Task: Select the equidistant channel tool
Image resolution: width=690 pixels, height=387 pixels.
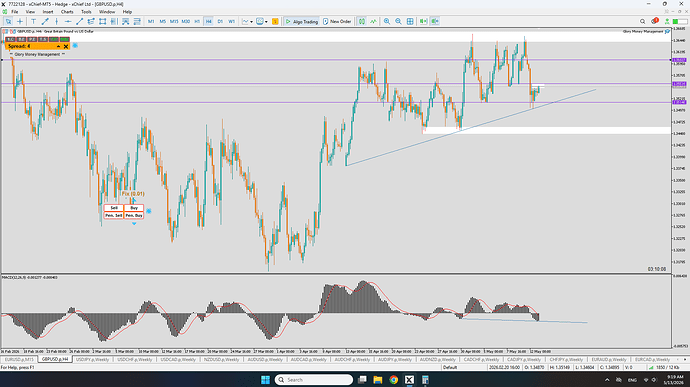Action: [91, 21]
